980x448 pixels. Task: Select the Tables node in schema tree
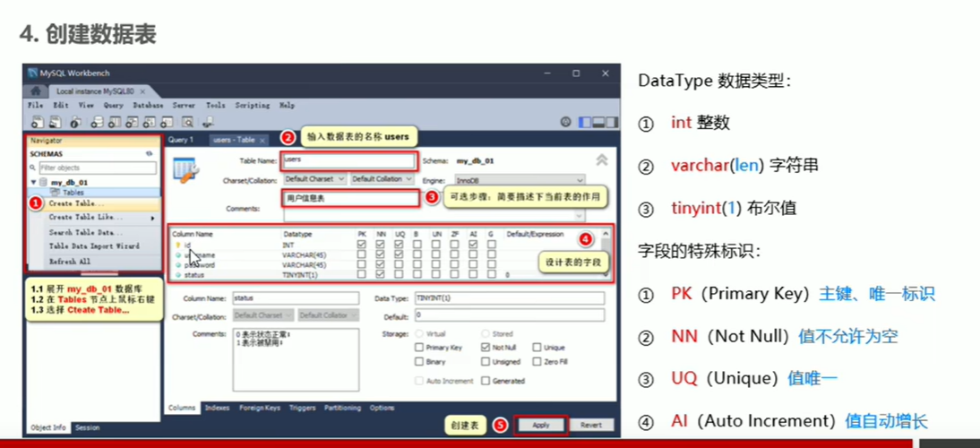(73, 193)
